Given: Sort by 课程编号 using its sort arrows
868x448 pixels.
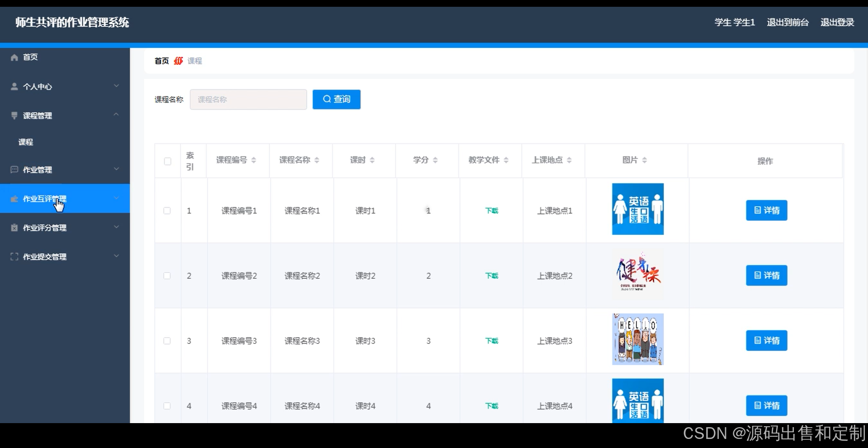Looking at the screenshot, I should (x=254, y=160).
